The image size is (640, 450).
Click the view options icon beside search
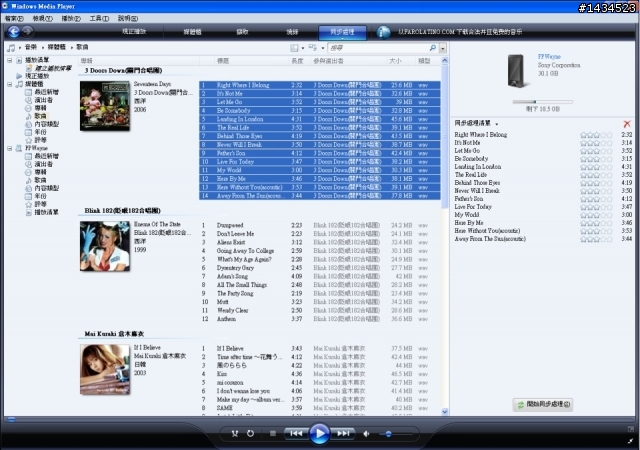[x=313, y=48]
